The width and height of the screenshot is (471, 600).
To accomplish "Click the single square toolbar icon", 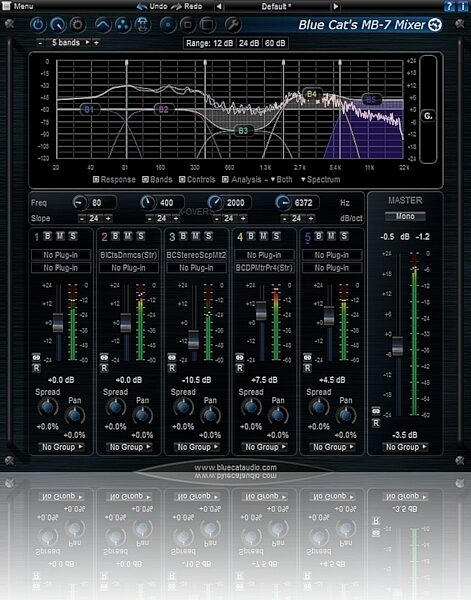I will click(187, 25).
